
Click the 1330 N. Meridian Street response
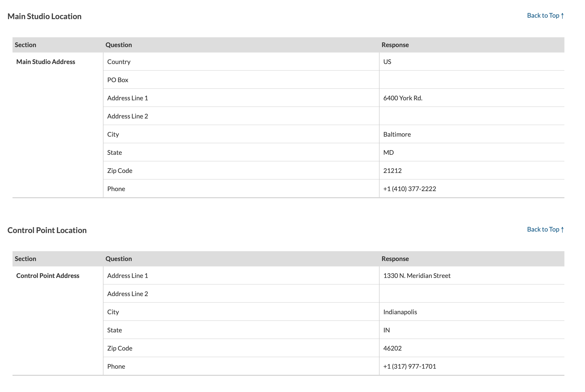[417, 275]
